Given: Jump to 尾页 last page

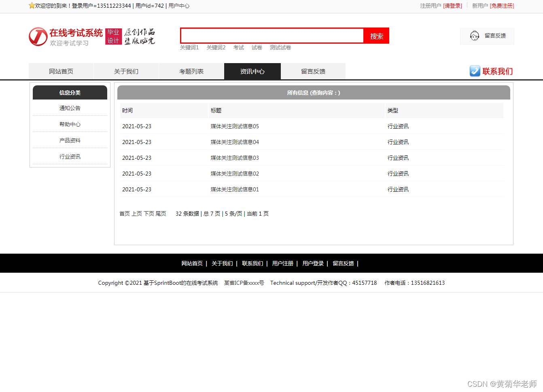Looking at the screenshot, I should (161, 214).
